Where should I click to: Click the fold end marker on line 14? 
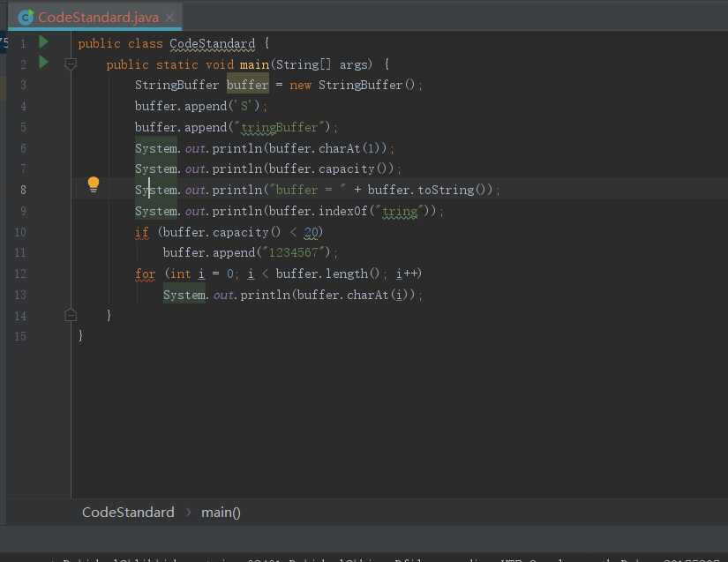pyautogui.click(x=71, y=315)
